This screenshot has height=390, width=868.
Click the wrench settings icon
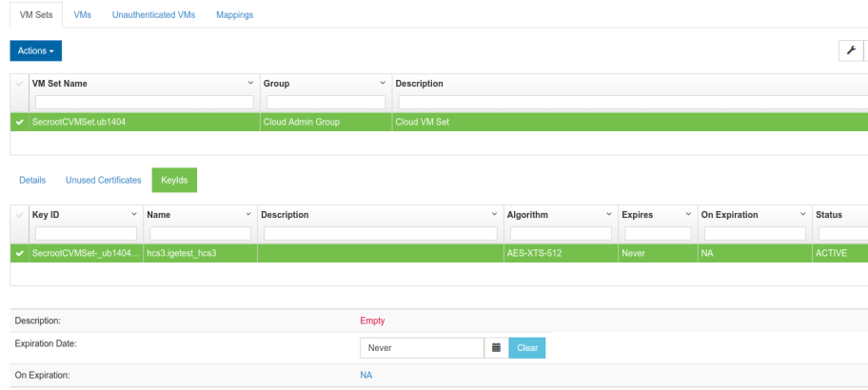851,51
